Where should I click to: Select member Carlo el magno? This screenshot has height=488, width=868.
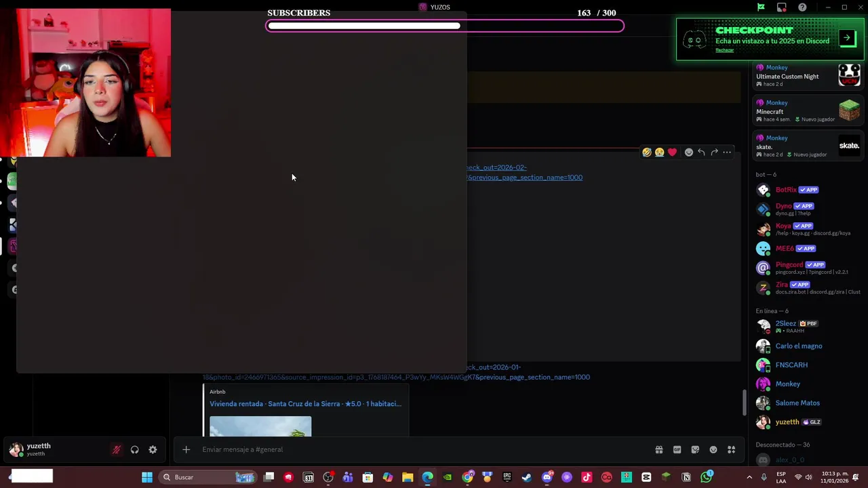tap(808, 346)
